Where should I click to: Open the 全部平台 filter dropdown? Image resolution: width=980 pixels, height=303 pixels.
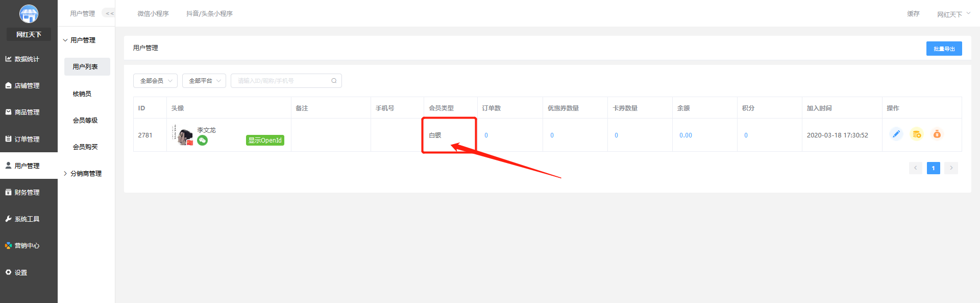click(x=204, y=81)
